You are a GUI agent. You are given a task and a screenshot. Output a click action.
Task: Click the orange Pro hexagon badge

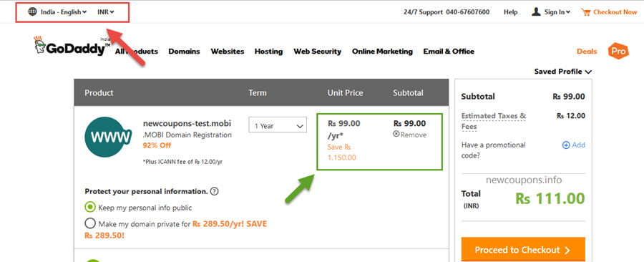(618, 51)
